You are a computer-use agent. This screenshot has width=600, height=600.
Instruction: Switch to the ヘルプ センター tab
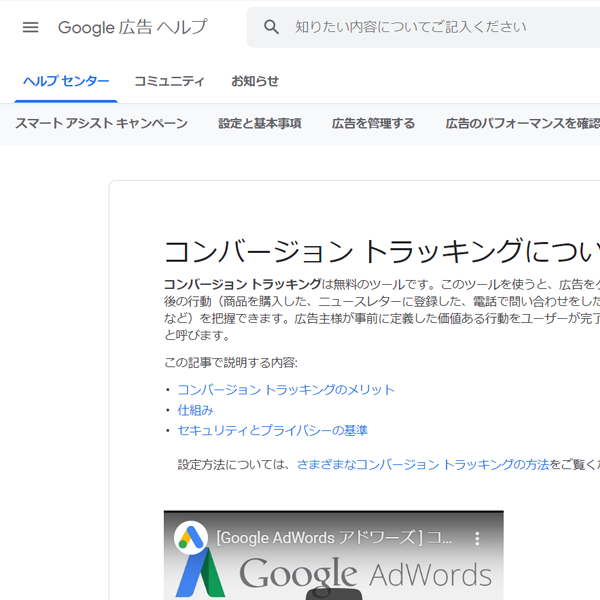coord(66,81)
